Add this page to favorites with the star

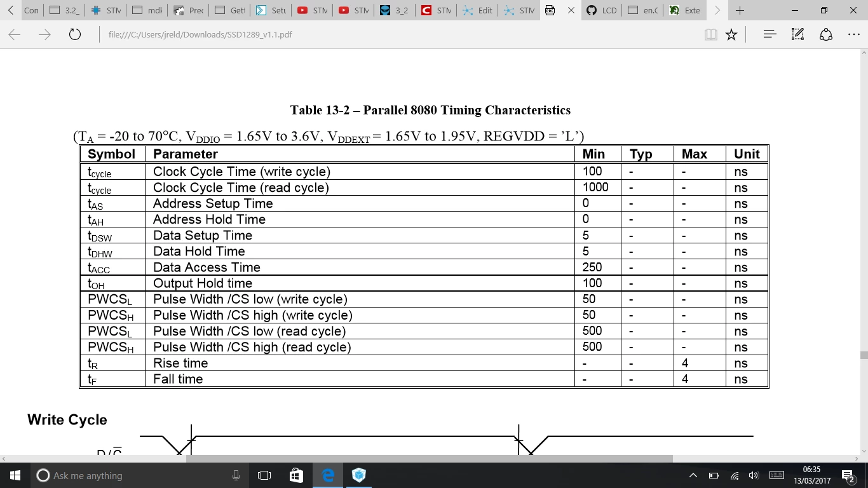pyautogui.click(x=731, y=35)
